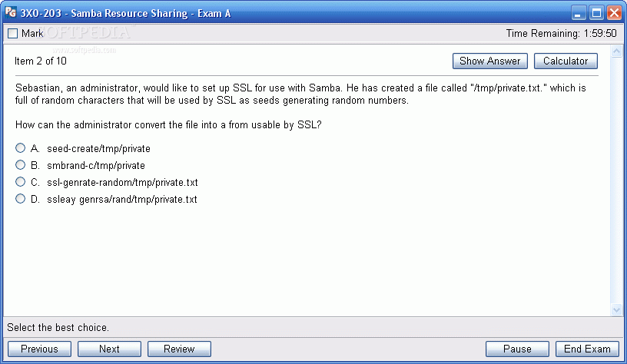627x364 pixels.
Task: Click the app icon in title bar
Action: (11, 13)
